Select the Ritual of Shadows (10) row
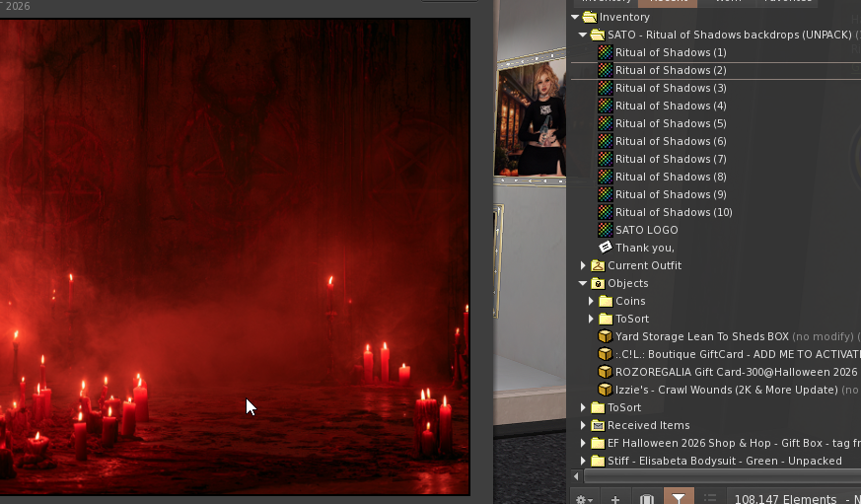The image size is (861, 504). pyautogui.click(x=716, y=212)
